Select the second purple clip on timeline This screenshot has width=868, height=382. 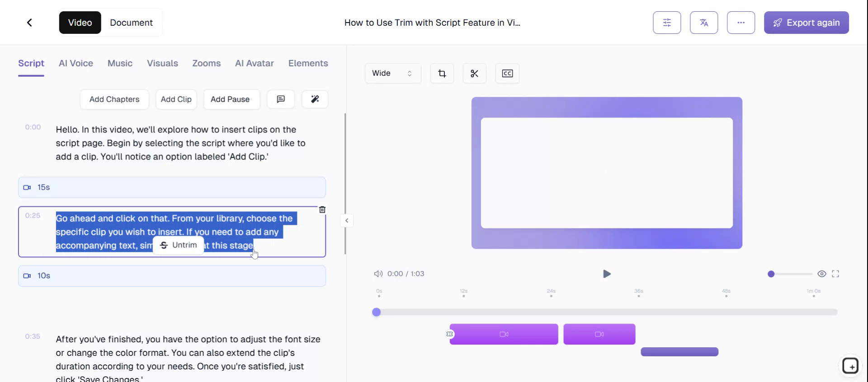click(599, 334)
